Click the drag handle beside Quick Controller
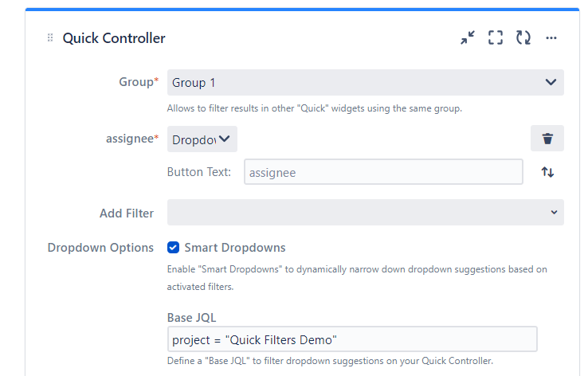Image resolution: width=588 pixels, height=376 pixels. pos(51,38)
